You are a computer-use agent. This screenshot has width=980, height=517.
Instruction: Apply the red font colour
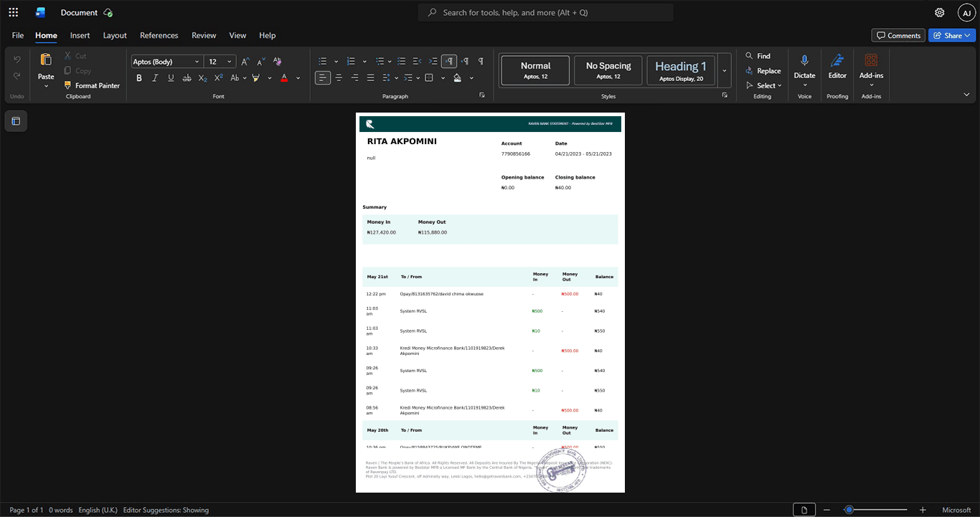pyautogui.click(x=284, y=77)
